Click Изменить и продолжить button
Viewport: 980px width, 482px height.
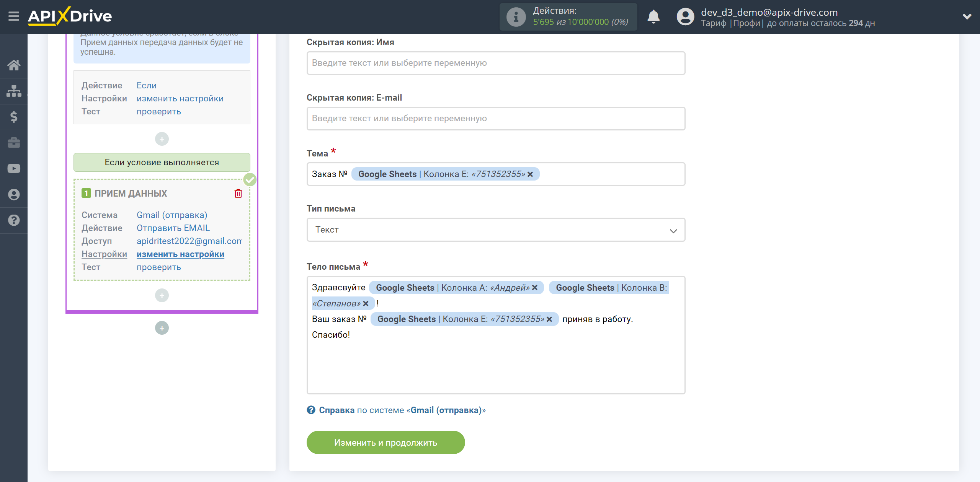coord(385,443)
